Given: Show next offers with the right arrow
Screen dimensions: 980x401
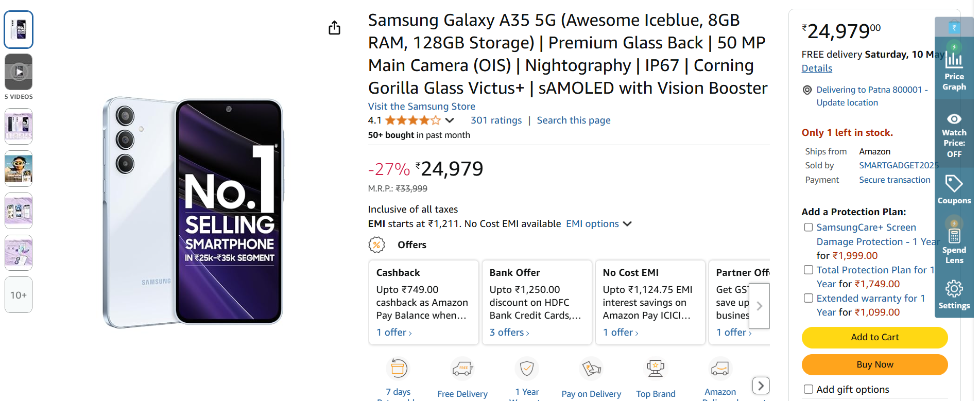Looking at the screenshot, I should (x=759, y=306).
